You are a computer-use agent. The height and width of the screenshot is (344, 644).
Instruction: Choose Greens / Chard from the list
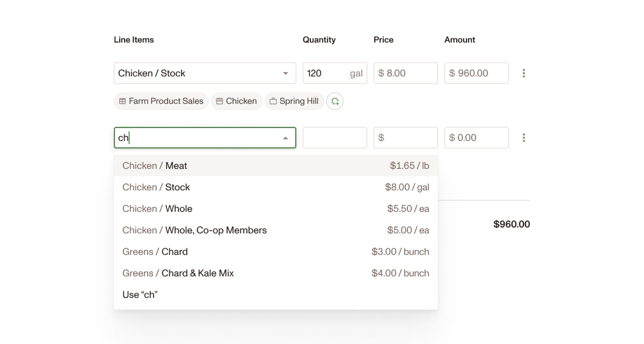[x=276, y=252]
